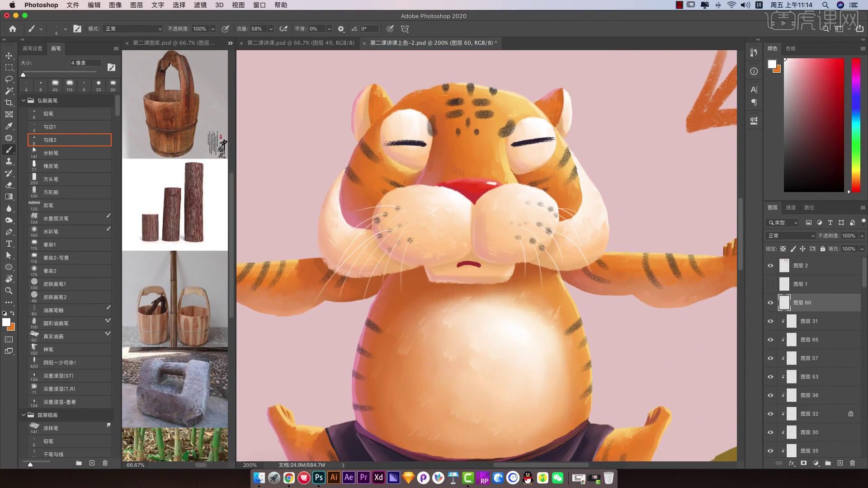This screenshot has width=868, height=488.
Task: Select the Eyedropper tool
Action: tap(9, 126)
